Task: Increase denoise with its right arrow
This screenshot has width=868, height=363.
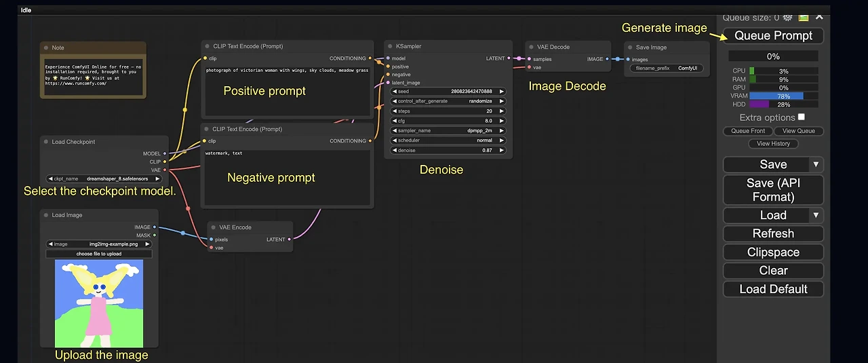Action: [501, 150]
